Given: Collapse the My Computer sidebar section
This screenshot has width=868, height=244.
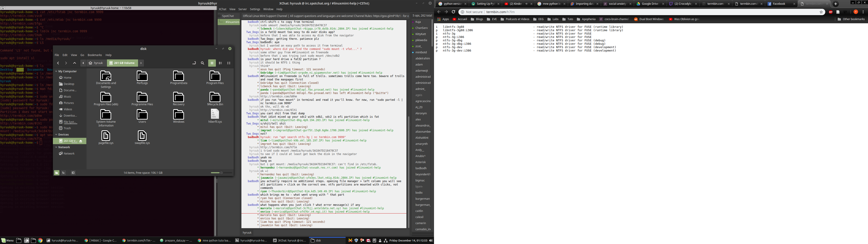Looking at the screenshot, I should (56, 71).
